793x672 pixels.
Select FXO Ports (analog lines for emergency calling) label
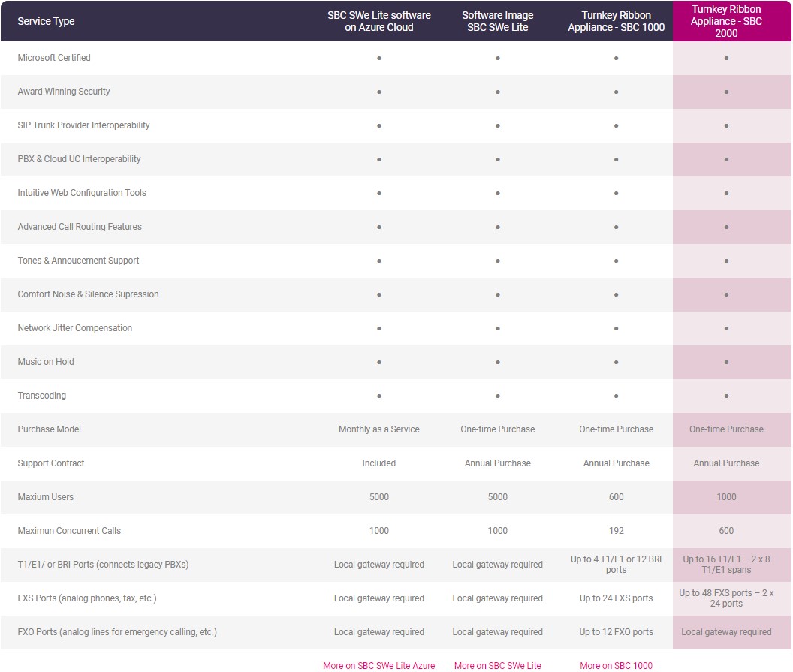click(117, 632)
